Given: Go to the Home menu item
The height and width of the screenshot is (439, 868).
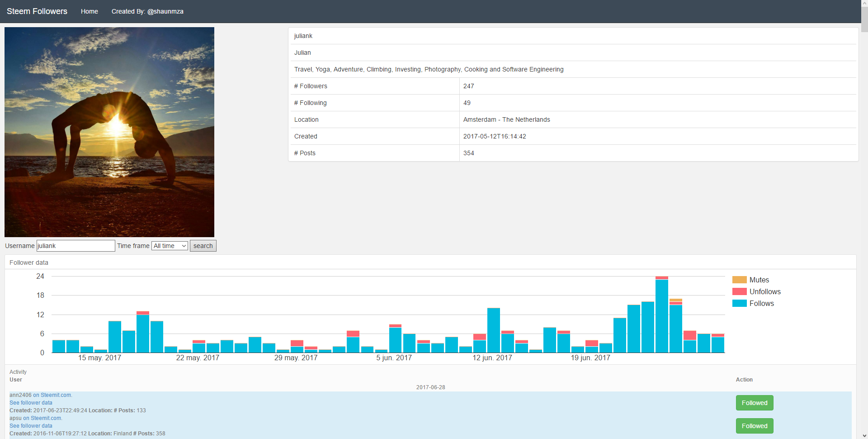Looking at the screenshot, I should [x=90, y=11].
